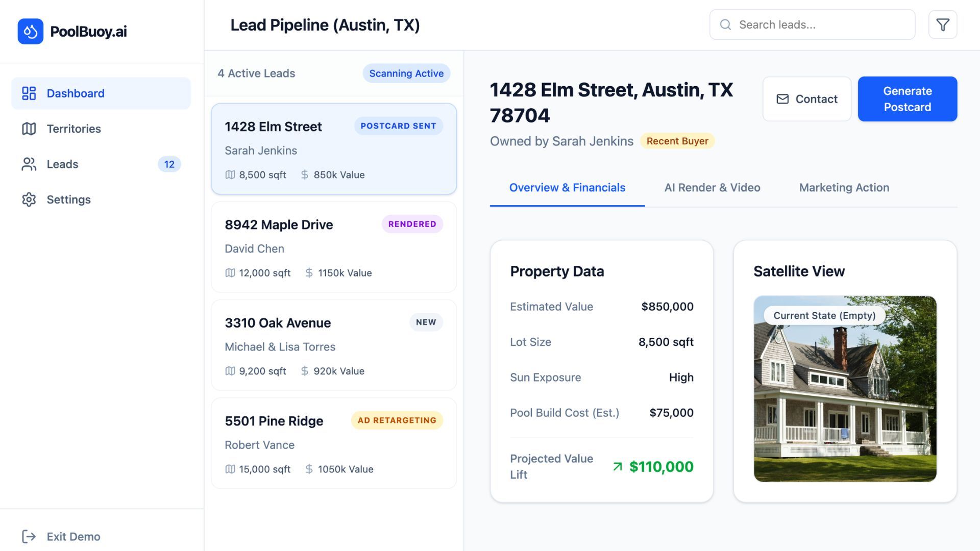
Task: Open the 3310 Oak Avenue lead
Action: 334,345
